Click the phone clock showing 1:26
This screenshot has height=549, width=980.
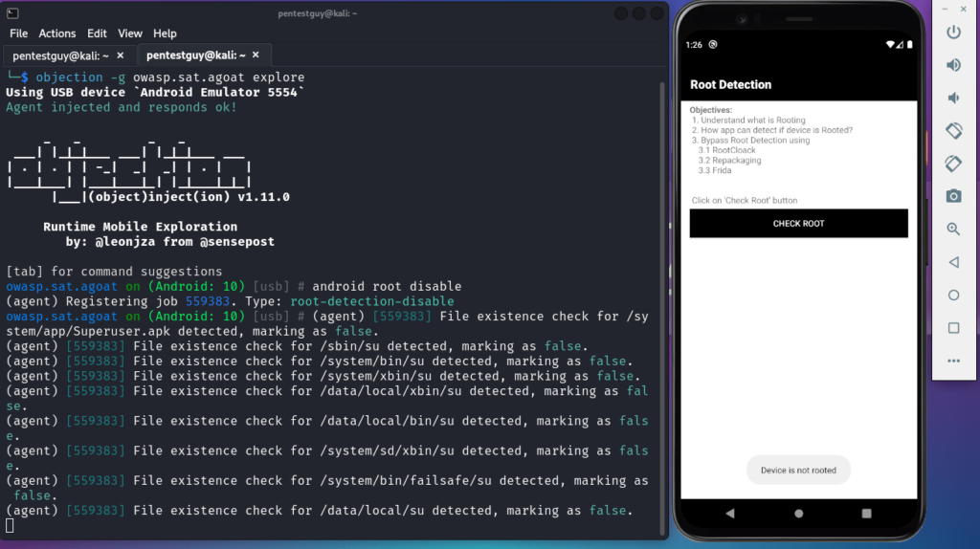click(x=694, y=44)
